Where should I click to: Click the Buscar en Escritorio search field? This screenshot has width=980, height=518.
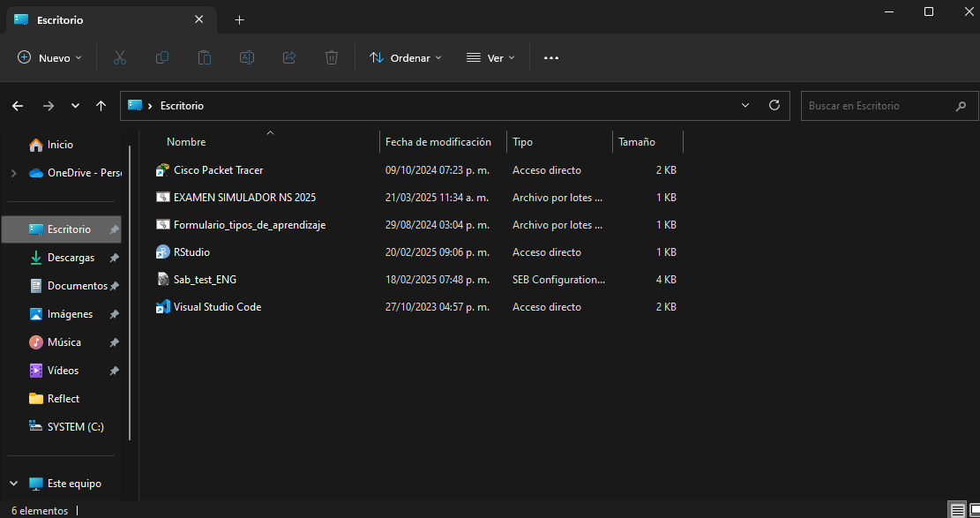tap(889, 106)
